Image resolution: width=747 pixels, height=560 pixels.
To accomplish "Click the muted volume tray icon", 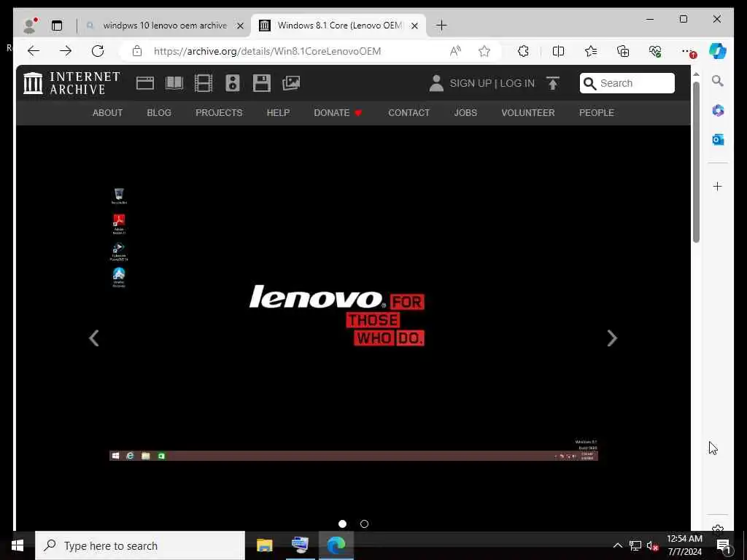I will point(652,546).
